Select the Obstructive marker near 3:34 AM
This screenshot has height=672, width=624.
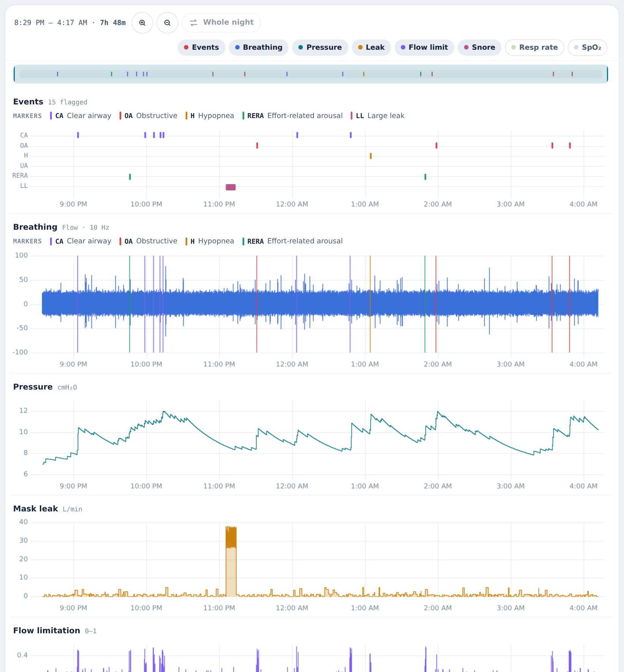(552, 145)
